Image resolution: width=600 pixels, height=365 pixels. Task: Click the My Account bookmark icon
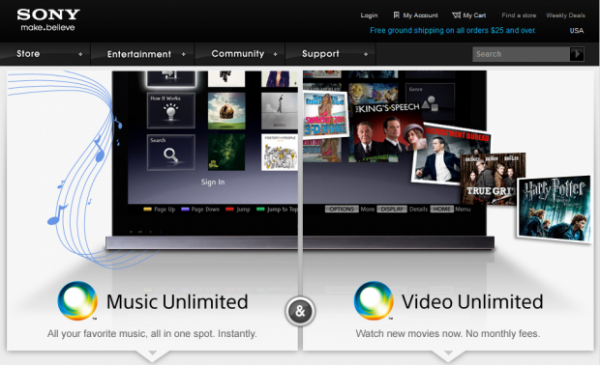click(396, 15)
